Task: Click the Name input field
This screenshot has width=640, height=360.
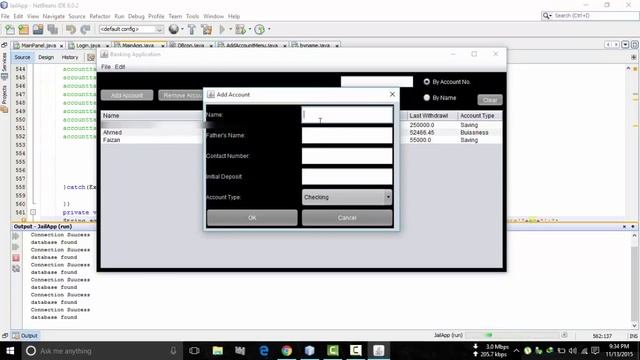Action: pyautogui.click(x=347, y=115)
